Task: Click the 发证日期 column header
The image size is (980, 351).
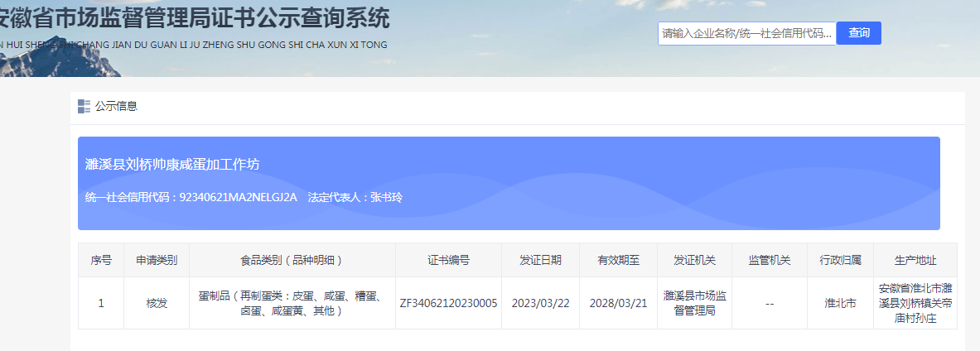Action: [540, 260]
